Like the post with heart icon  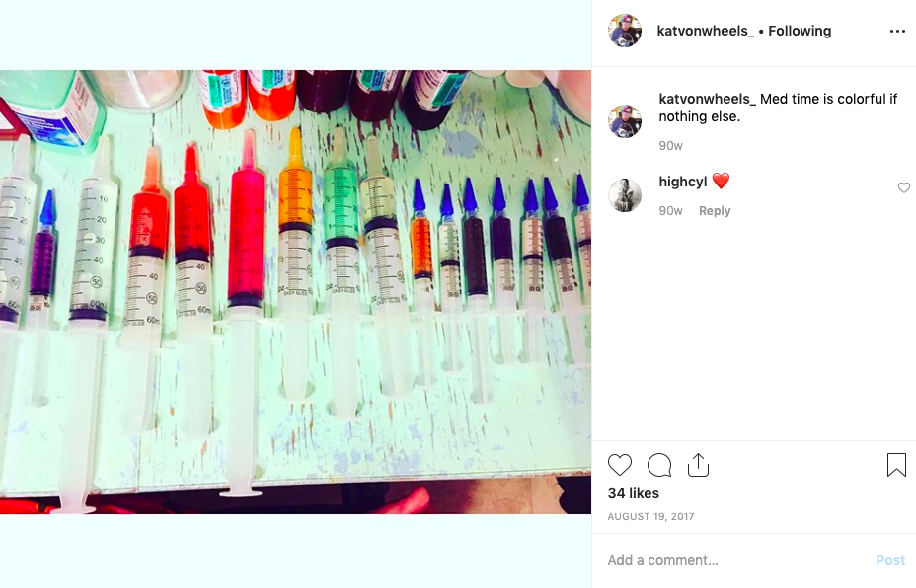(620, 465)
